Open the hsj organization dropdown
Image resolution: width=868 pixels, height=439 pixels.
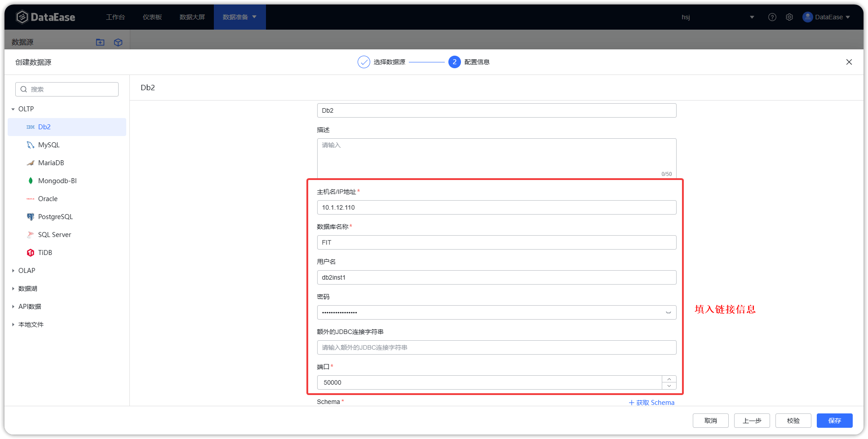coord(752,17)
